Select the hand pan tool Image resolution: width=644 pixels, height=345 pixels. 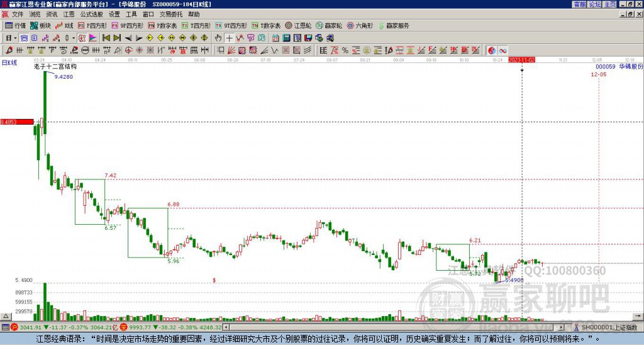click(219, 38)
